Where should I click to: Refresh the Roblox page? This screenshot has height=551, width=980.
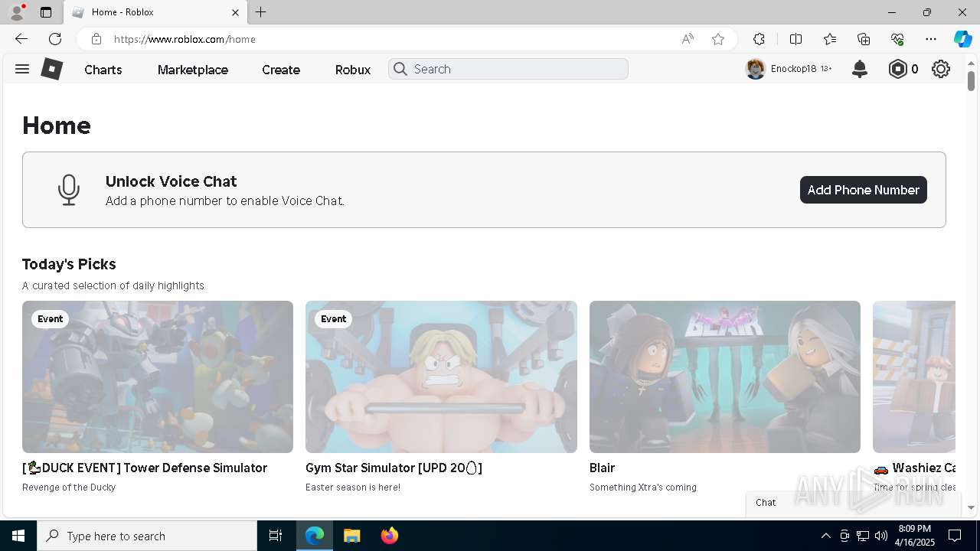click(x=55, y=39)
